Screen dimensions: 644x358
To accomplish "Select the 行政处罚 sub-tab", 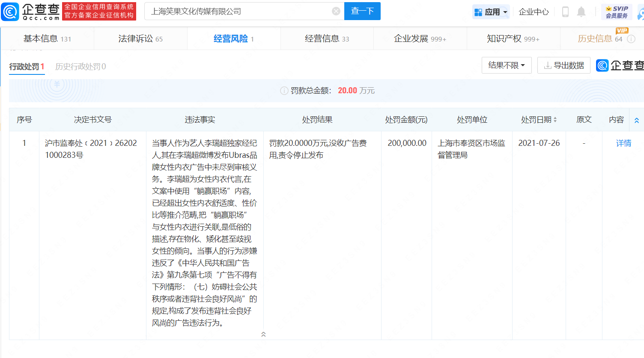I will (x=27, y=67).
